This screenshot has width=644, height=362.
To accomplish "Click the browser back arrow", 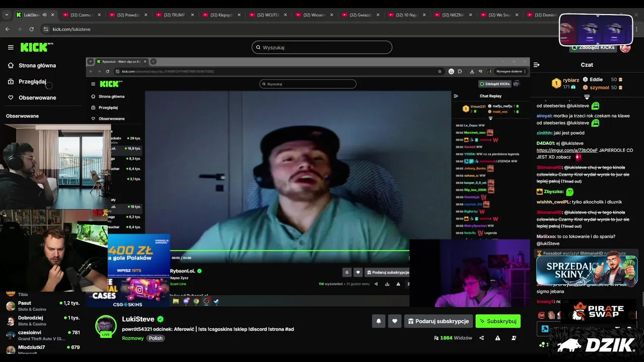I will click(x=7, y=29).
